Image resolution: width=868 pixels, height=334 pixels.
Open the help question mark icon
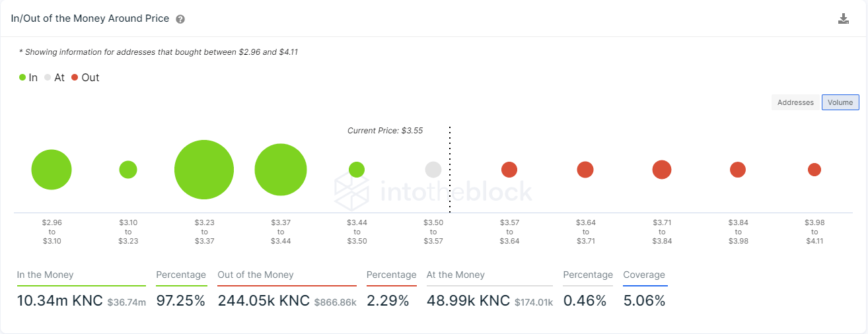click(180, 19)
